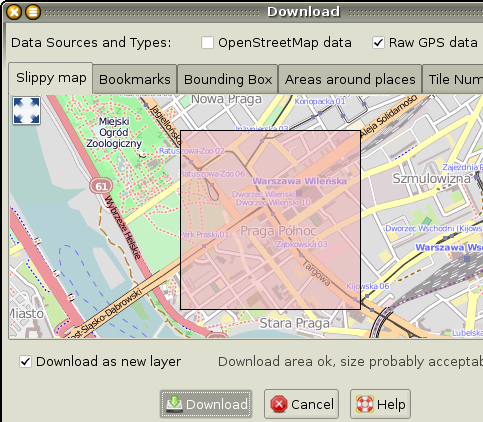483x422 pixels.
Task: Open the orange window menu icon
Action: tap(33, 12)
